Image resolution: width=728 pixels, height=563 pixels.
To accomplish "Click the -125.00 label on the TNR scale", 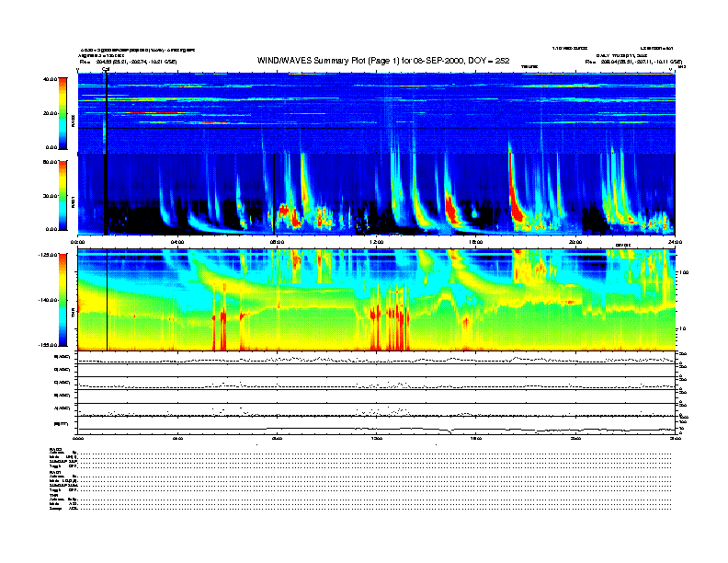I will tap(48, 255).
